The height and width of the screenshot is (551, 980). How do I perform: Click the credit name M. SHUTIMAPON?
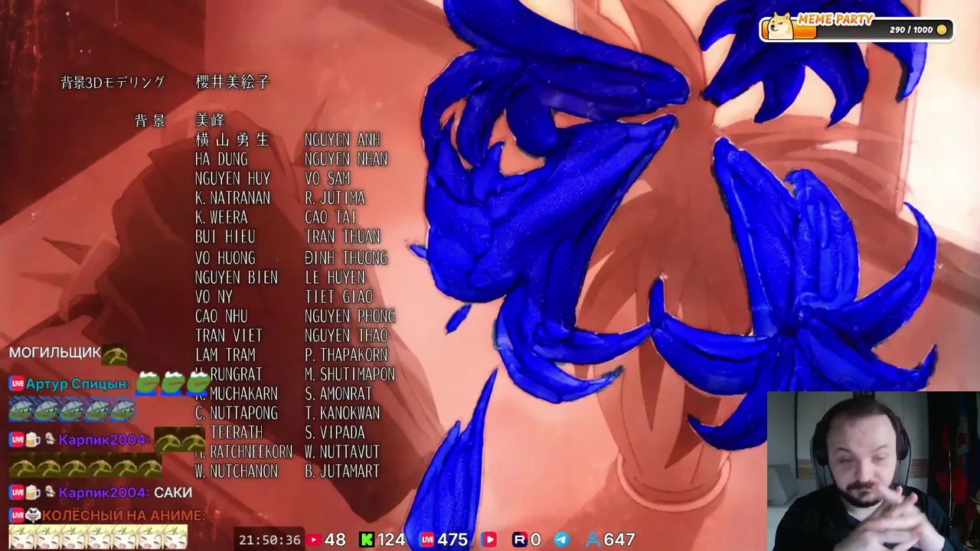350,374
